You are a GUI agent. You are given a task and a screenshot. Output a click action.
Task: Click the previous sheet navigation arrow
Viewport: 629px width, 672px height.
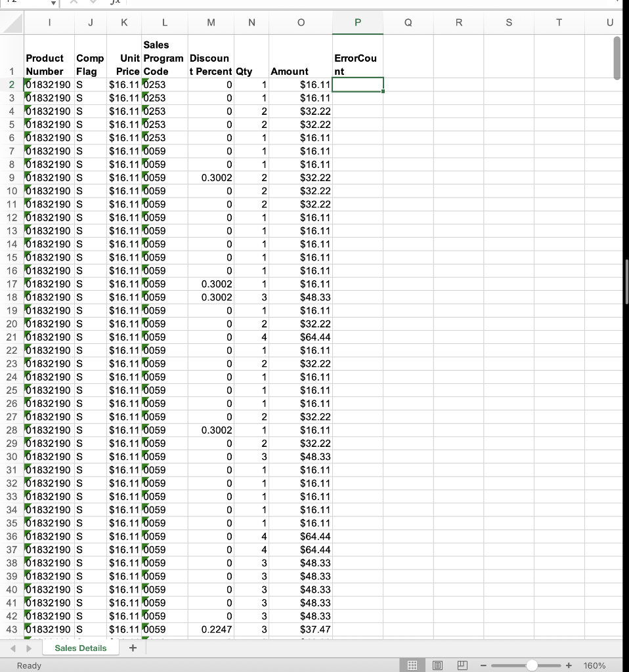(13, 648)
